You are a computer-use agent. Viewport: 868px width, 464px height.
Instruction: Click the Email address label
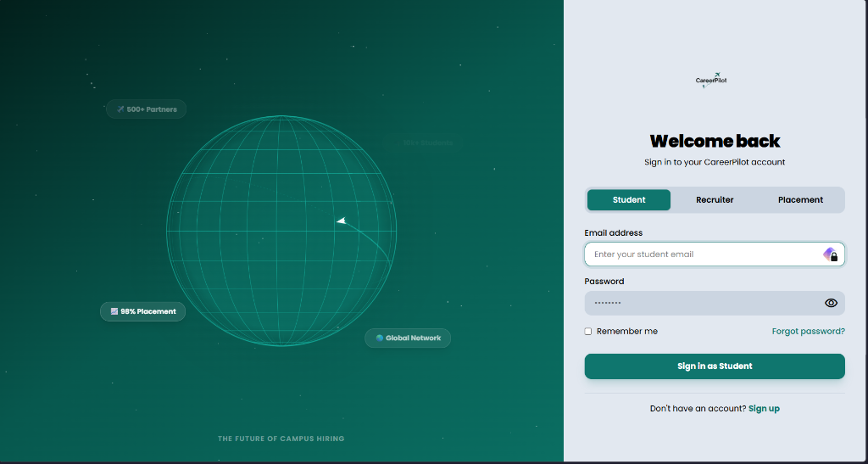coord(614,233)
